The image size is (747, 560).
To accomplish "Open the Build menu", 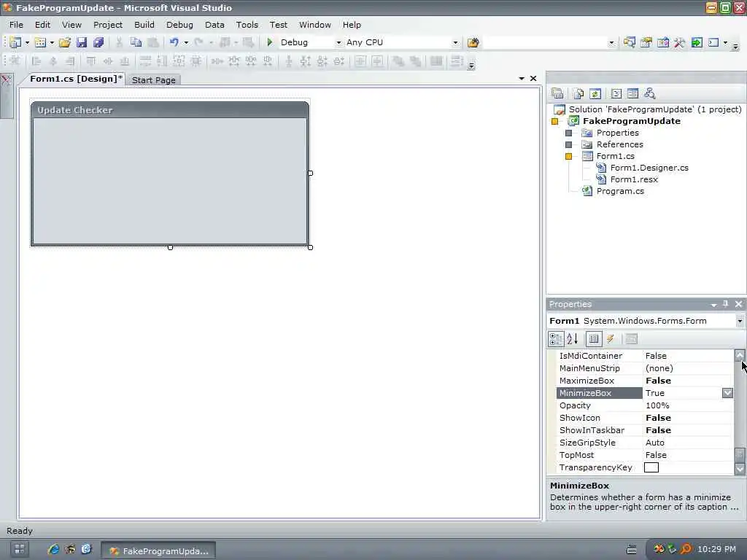I will pyautogui.click(x=144, y=25).
